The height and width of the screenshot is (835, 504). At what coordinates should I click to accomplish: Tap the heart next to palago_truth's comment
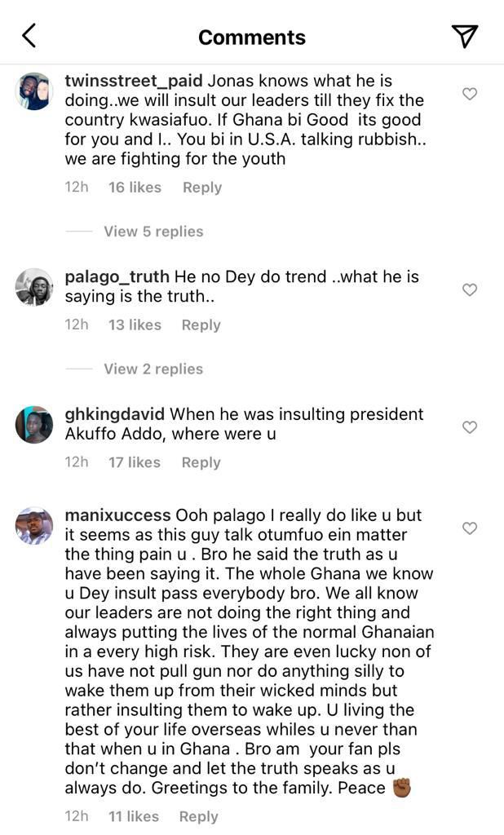tap(470, 288)
